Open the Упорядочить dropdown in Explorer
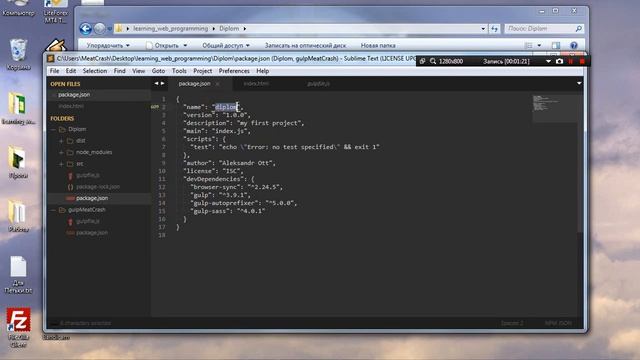 [x=108, y=45]
